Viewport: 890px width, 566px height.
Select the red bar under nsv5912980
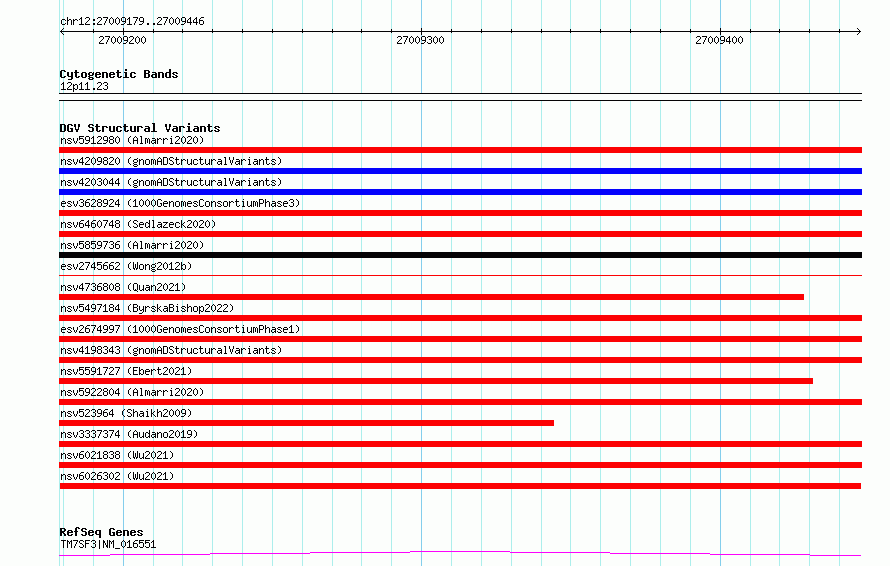click(460, 150)
